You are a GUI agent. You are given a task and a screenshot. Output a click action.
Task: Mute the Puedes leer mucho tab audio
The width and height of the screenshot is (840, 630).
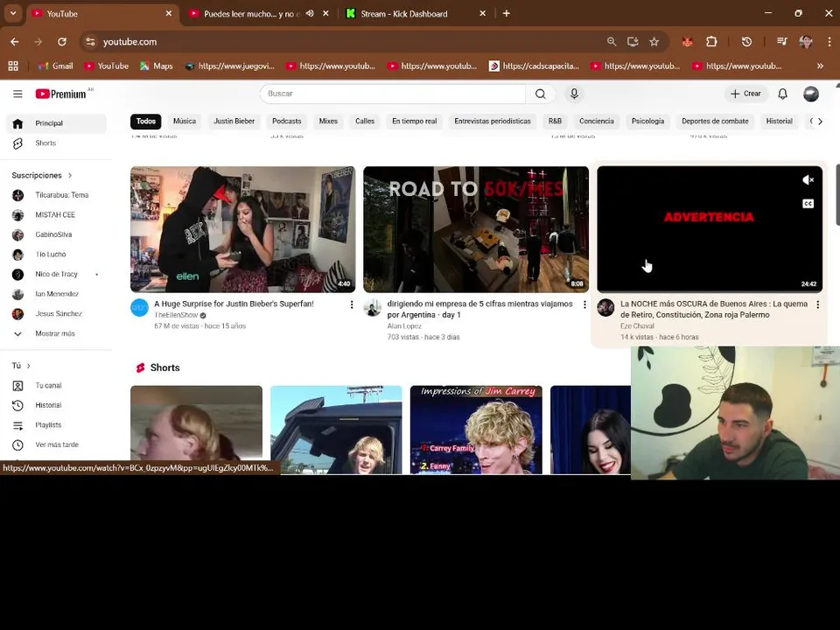coord(310,13)
